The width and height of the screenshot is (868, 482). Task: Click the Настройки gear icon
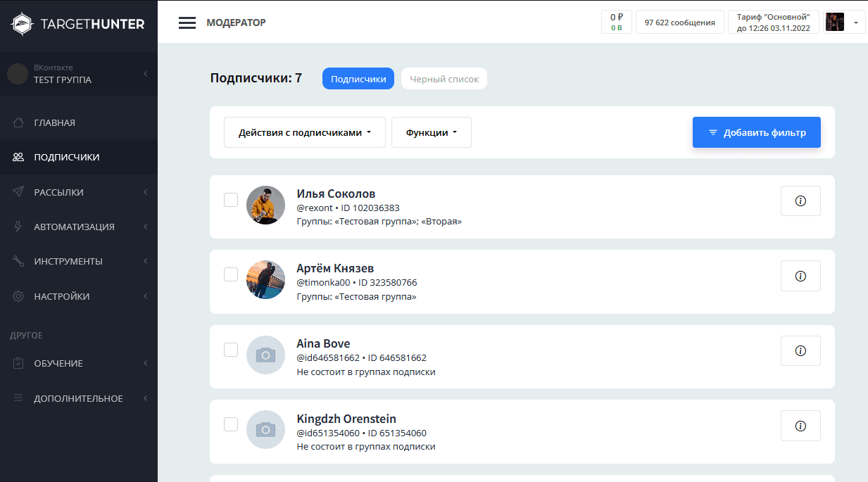tap(19, 296)
